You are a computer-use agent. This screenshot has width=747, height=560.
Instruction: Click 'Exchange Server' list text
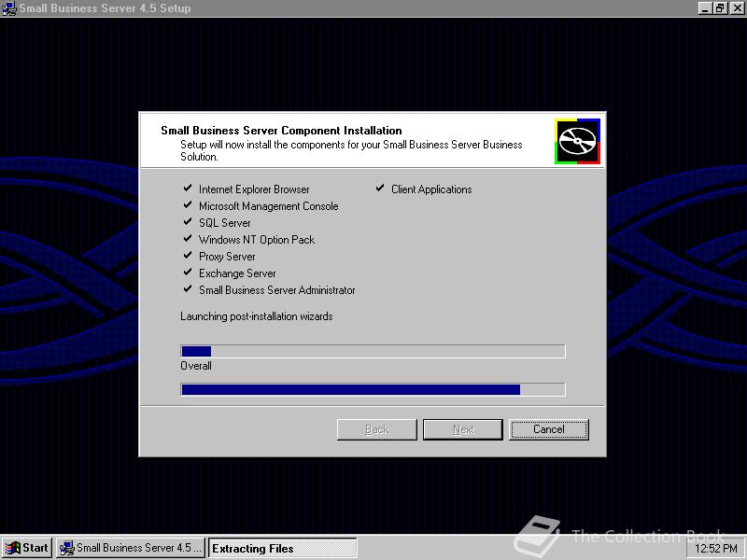coord(237,273)
